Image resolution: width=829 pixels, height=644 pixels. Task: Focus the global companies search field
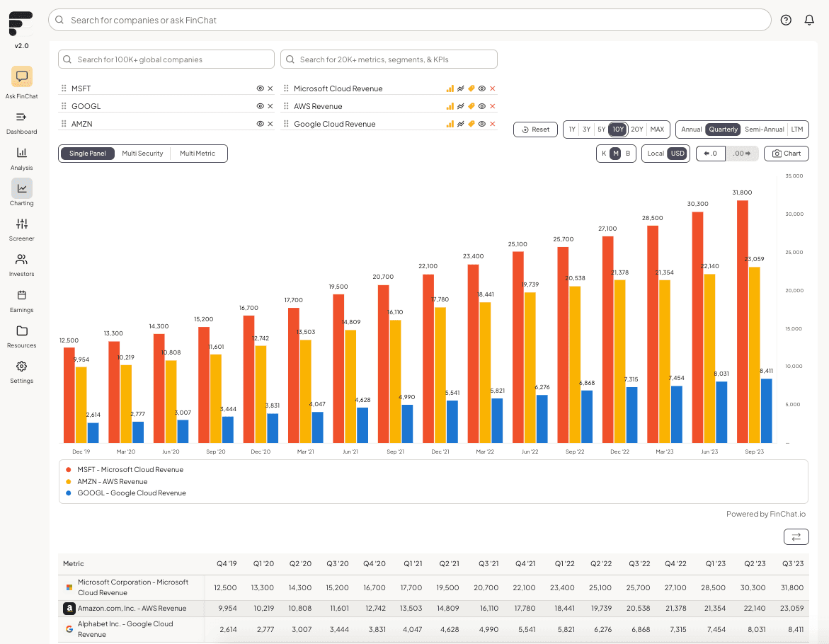(x=166, y=59)
